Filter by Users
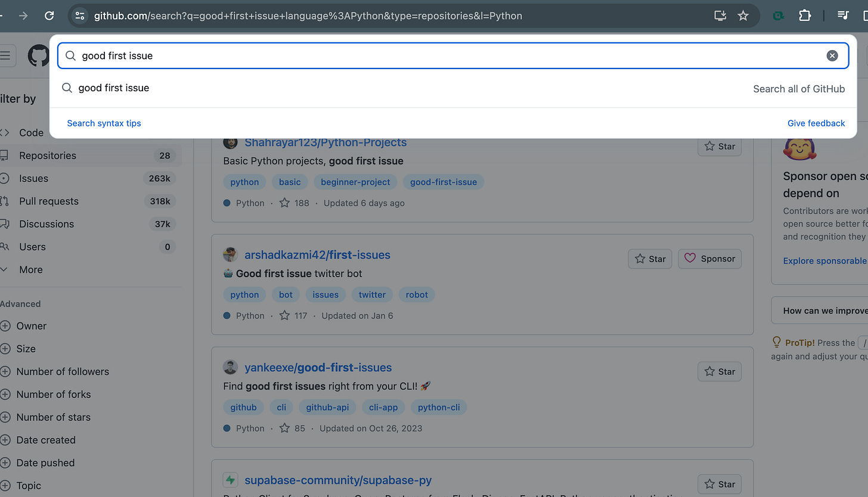This screenshot has width=868, height=497. 91,247
